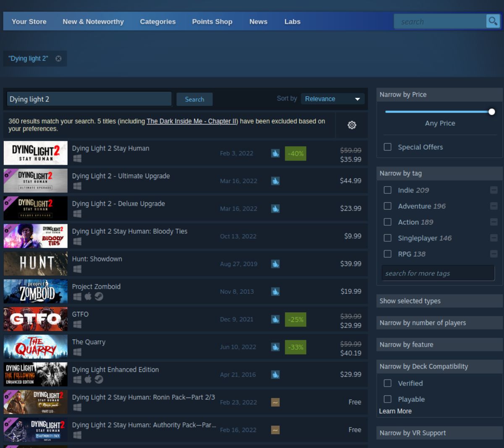Image resolution: width=504 pixels, height=448 pixels.
Task: Tick the Verified Deck compatibility checkbox
Action: tap(388, 383)
